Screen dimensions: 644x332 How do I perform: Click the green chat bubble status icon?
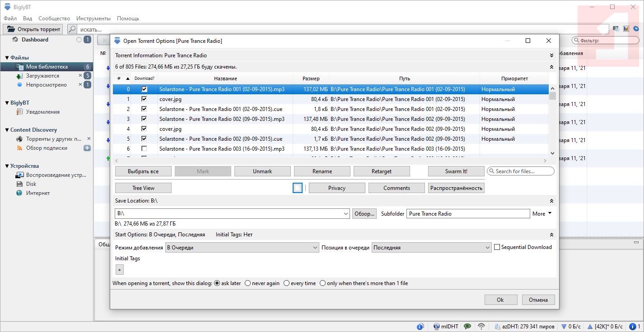[x=467, y=327]
